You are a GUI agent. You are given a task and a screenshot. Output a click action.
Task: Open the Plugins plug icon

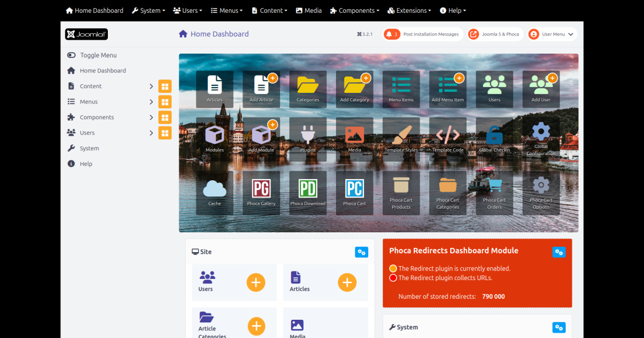coord(308,139)
